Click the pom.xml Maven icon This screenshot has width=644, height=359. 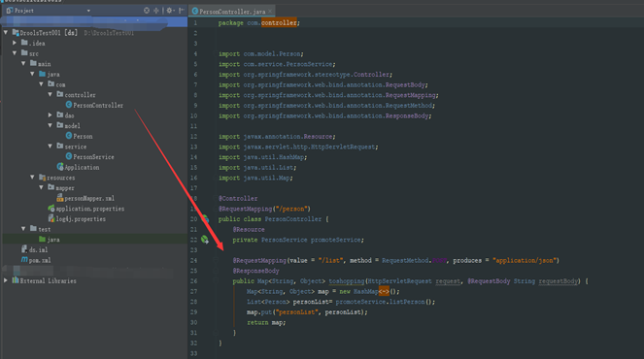pyautogui.click(x=24, y=260)
